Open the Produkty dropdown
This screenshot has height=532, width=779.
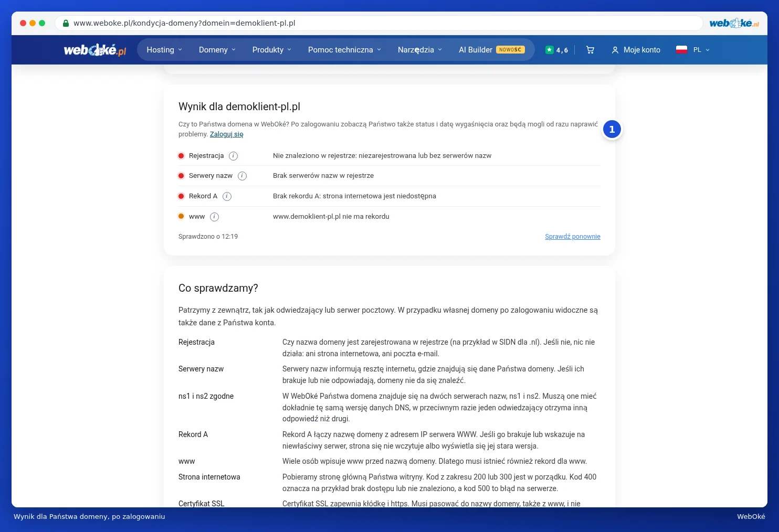tap(272, 50)
